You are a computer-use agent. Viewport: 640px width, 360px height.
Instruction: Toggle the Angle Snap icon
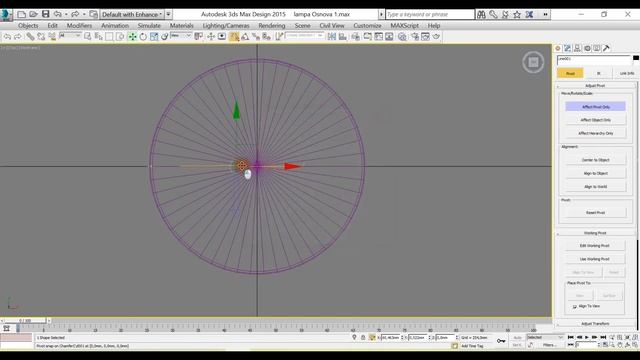click(245, 37)
